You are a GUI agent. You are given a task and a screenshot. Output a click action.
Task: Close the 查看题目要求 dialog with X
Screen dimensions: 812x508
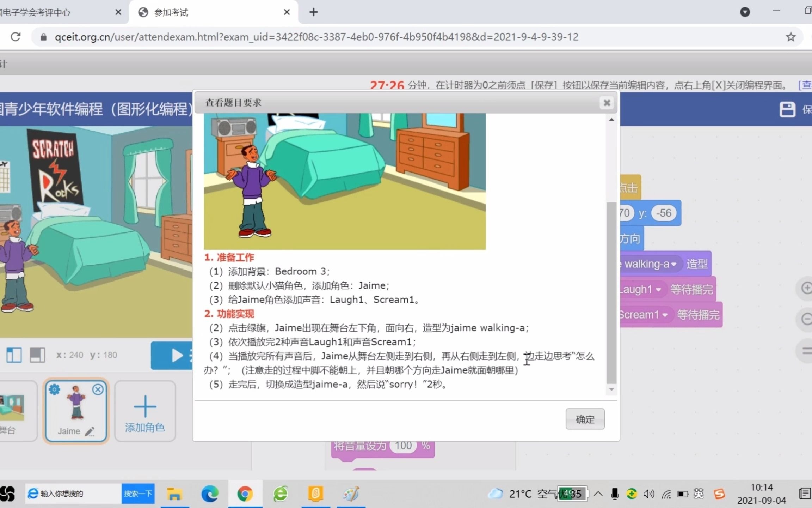[x=607, y=103]
